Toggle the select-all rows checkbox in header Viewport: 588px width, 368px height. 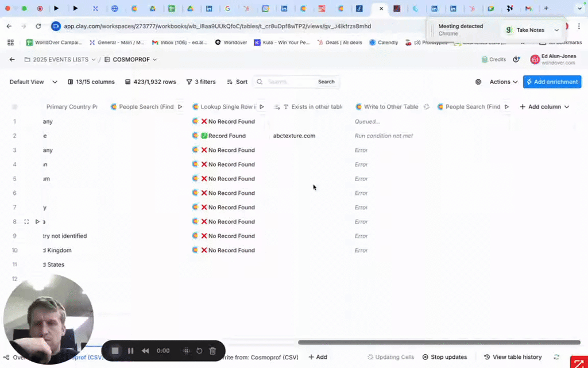point(15,107)
